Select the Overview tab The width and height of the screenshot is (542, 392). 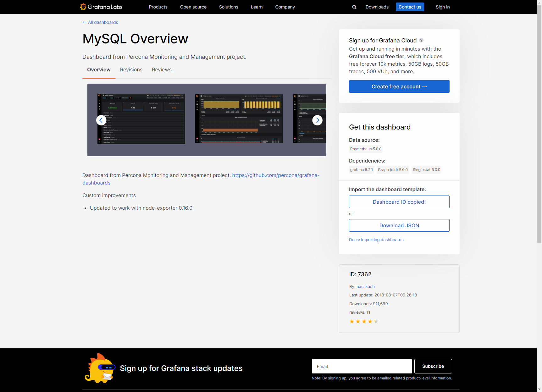click(99, 70)
